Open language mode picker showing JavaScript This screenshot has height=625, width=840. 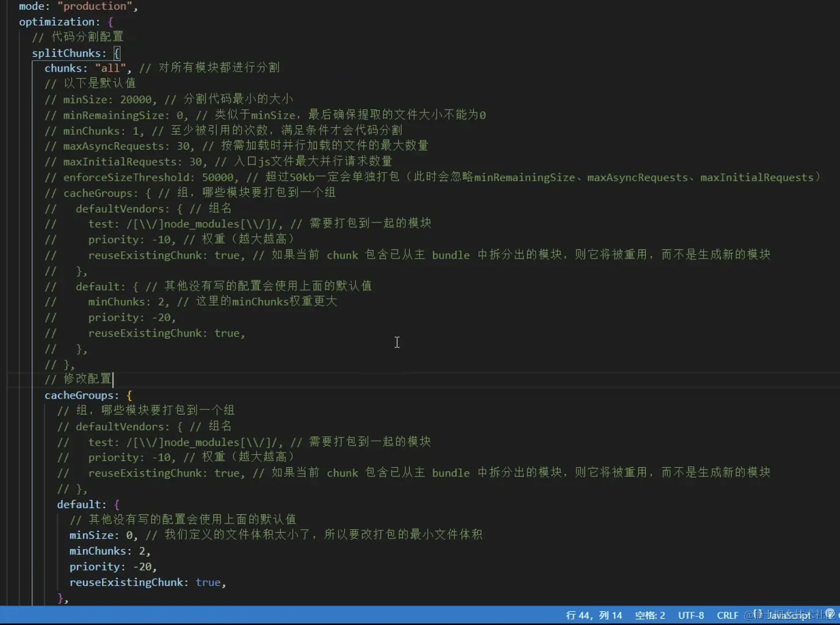pos(788,615)
